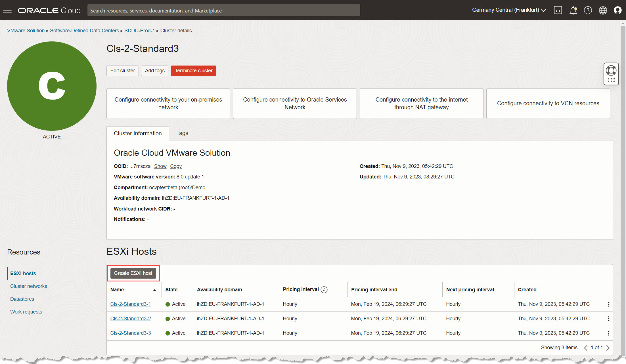This screenshot has height=364, width=626.
Task: Open the language globe icon
Action: (603, 10)
